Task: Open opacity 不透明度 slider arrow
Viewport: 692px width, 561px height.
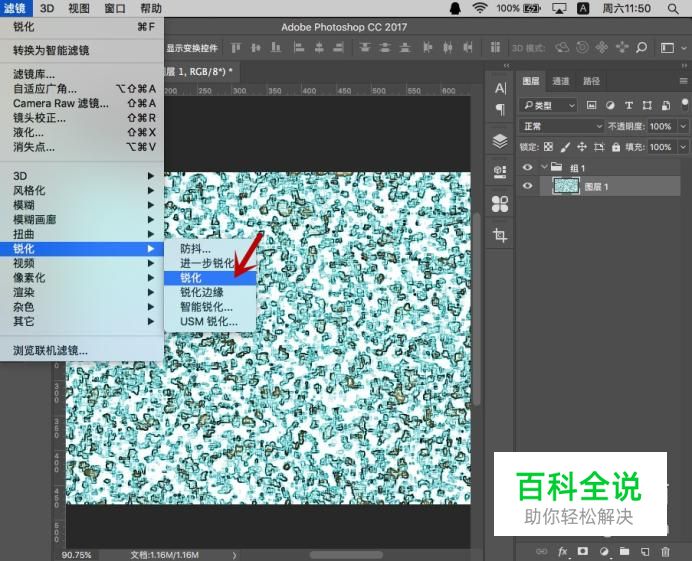Action: pyautogui.click(x=683, y=126)
